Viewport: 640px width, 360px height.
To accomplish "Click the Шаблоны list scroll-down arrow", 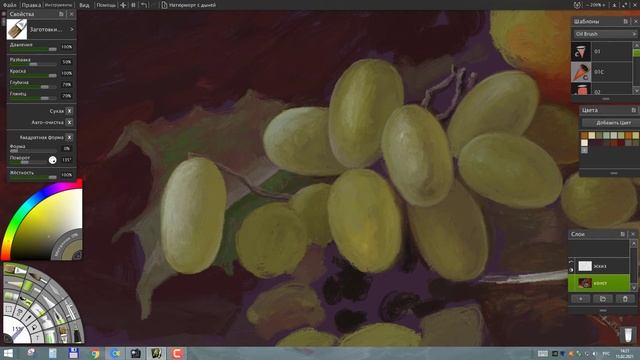I will pos(636,91).
